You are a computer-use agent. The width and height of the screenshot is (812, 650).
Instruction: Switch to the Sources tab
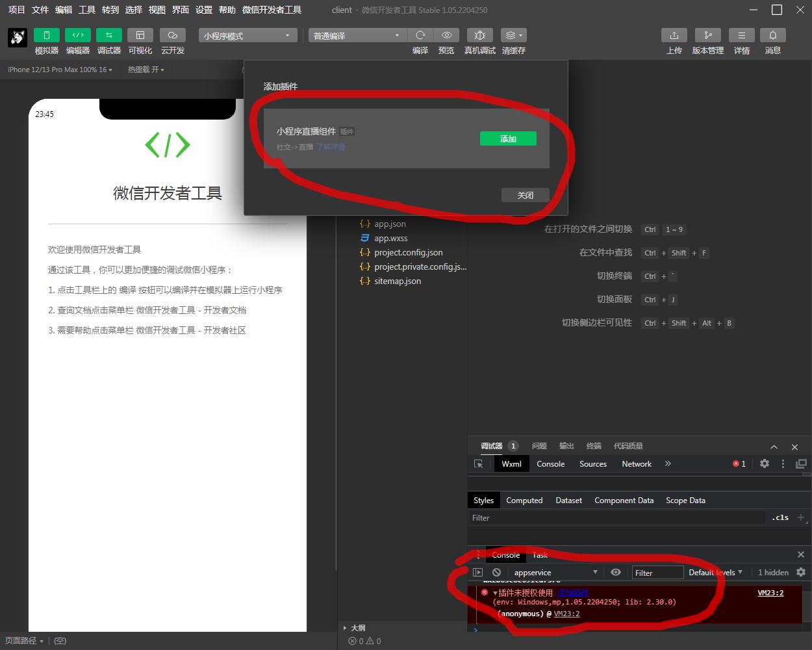tap(593, 463)
